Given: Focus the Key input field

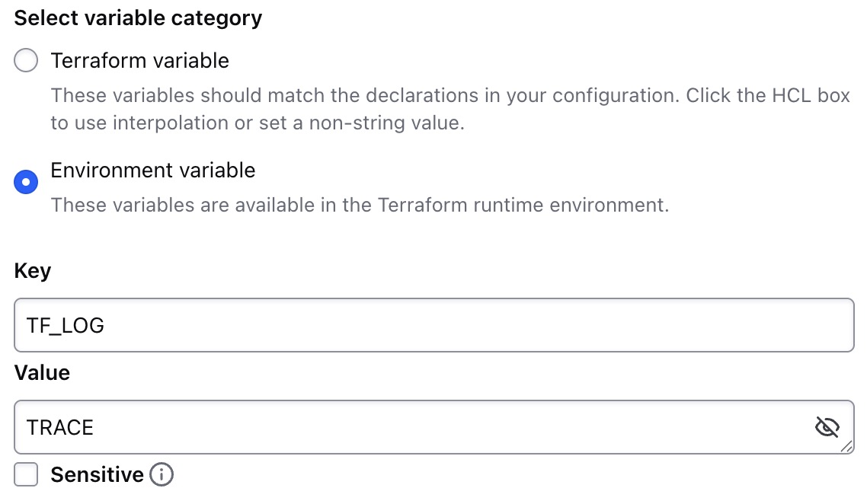Looking at the screenshot, I should click(433, 325).
